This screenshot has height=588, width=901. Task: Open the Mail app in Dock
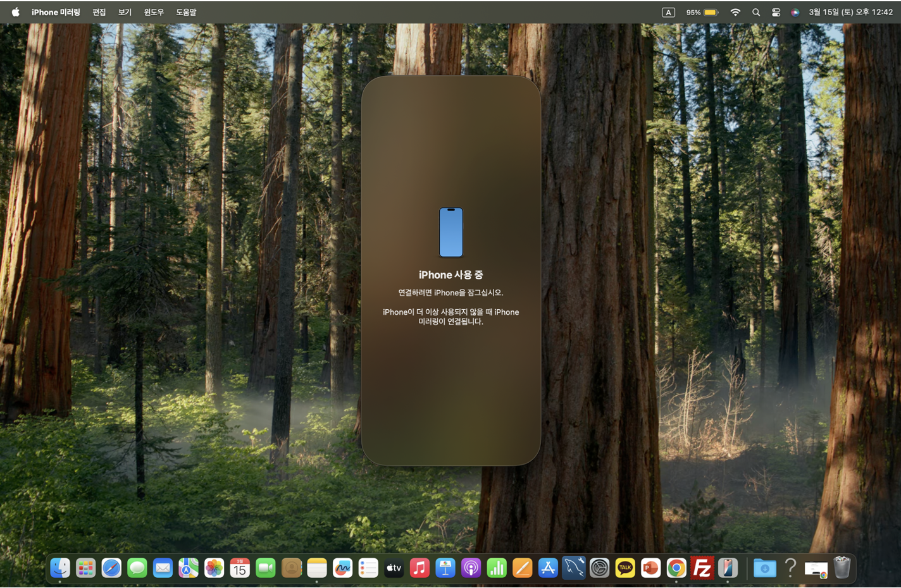point(163,568)
